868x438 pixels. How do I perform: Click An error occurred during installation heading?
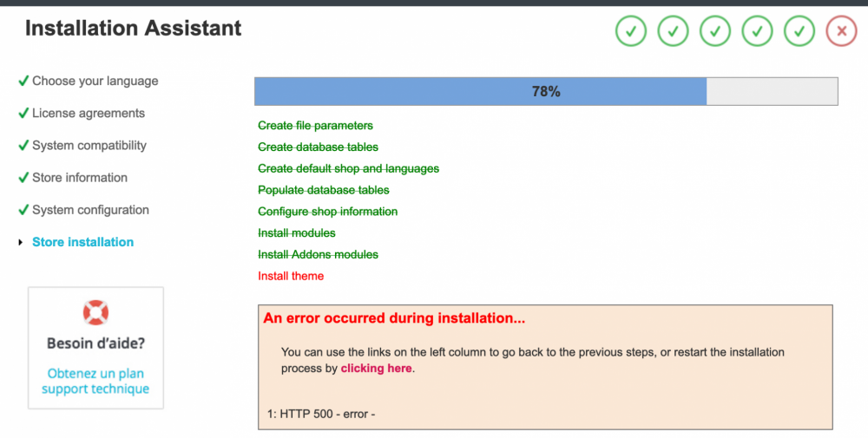click(394, 318)
